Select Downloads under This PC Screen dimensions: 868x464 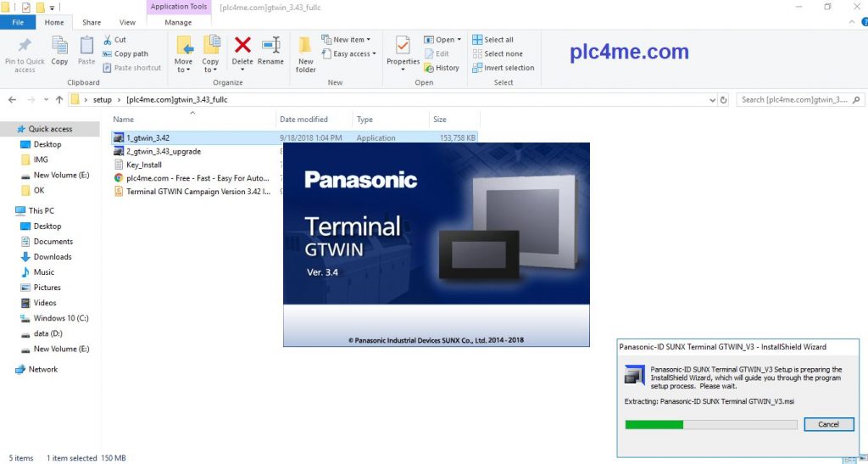coord(53,257)
